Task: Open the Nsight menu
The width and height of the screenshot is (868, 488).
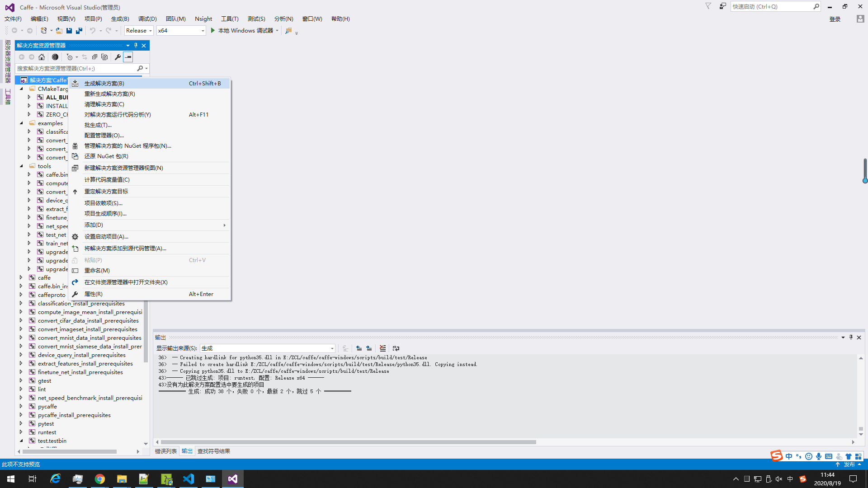Action: coord(203,19)
